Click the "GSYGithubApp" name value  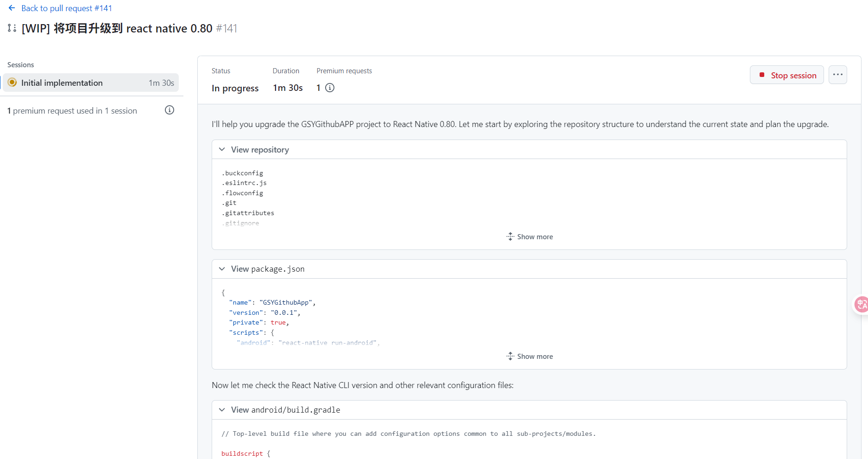[x=286, y=303]
